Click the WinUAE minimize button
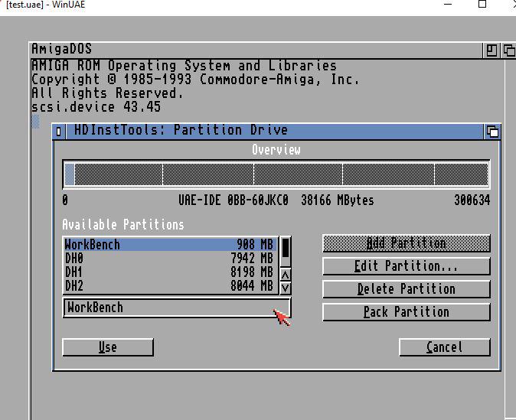This screenshot has width=516, height=420. pos(448,5)
